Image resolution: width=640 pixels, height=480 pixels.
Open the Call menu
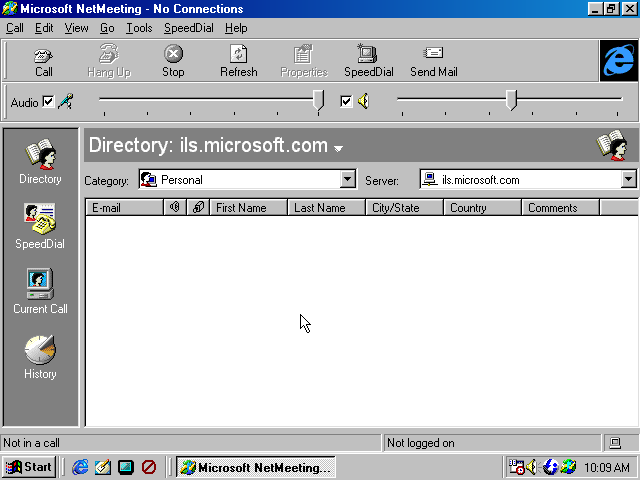15,28
